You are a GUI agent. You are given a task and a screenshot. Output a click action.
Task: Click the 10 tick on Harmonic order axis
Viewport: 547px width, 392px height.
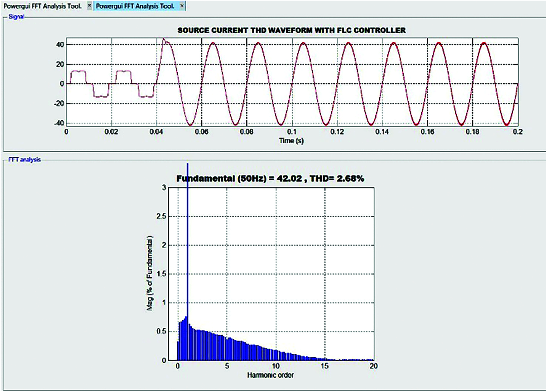pos(276,366)
